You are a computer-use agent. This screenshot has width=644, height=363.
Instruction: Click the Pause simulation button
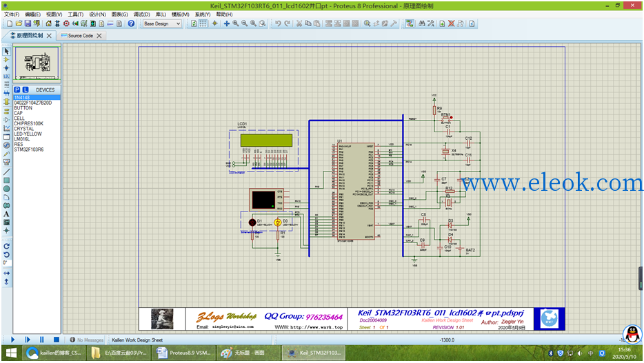point(42,340)
